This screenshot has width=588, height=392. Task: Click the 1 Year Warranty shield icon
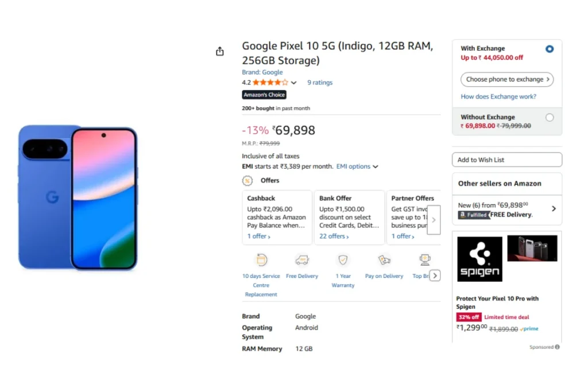point(343,260)
